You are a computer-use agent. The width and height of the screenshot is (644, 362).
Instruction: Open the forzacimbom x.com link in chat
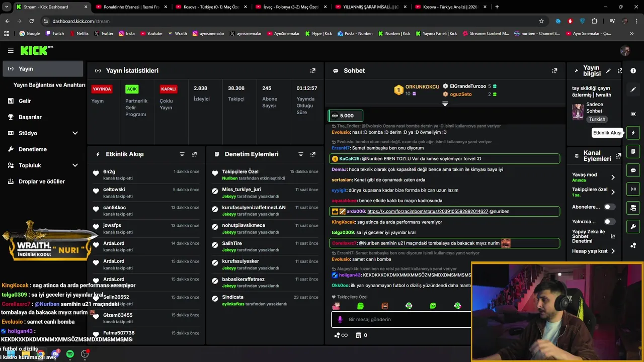point(428,212)
